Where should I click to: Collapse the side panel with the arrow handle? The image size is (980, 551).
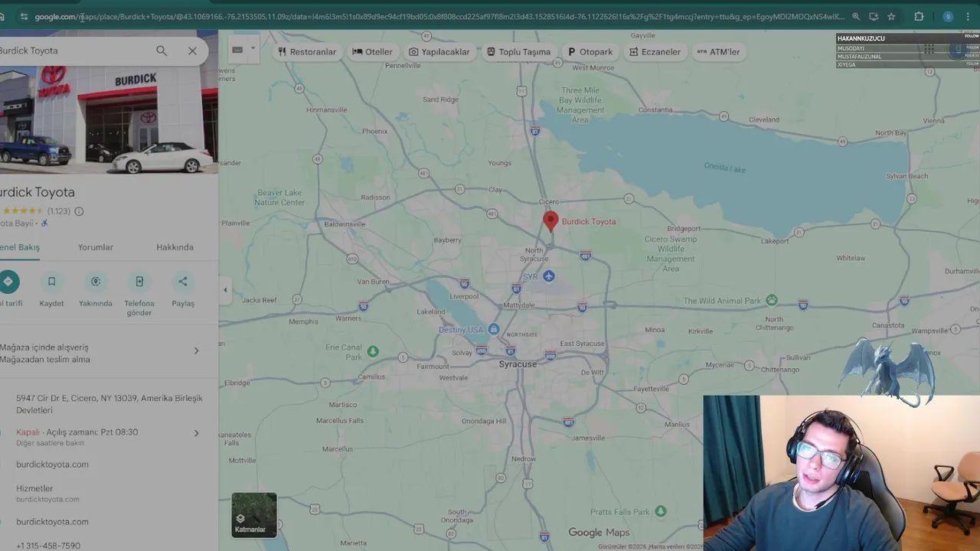click(x=225, y=289)
